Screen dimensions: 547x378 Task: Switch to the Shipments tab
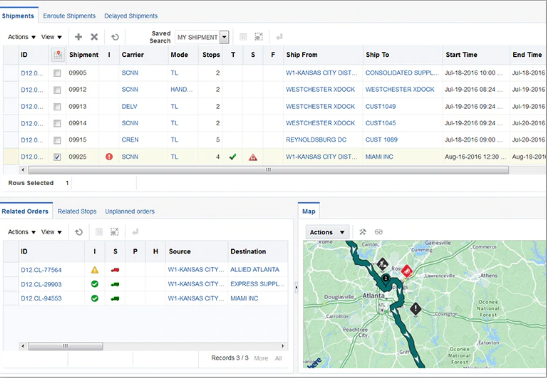coord(18,16)
